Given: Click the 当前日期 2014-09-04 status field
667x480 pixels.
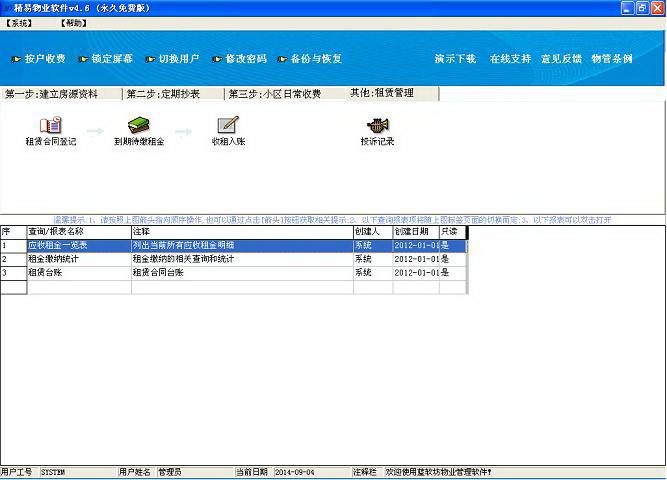Looking at the screenshot, I should 311,472.
